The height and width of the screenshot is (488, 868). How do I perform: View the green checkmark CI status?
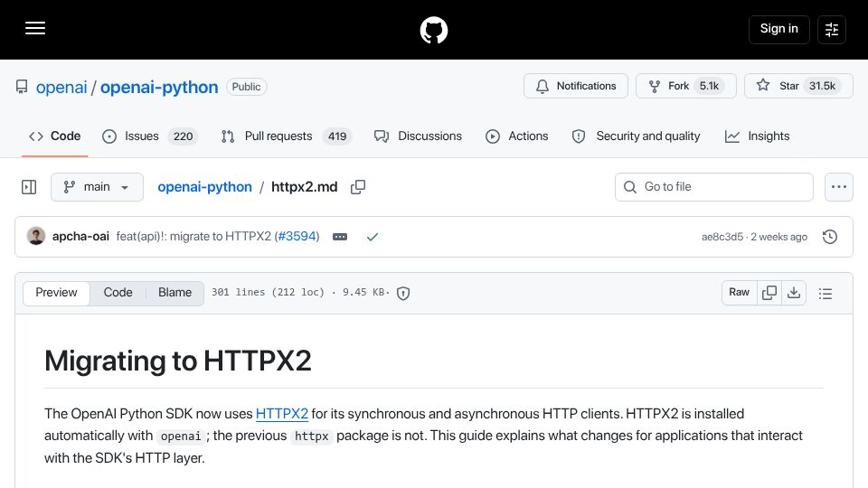(x=372, y=237)
